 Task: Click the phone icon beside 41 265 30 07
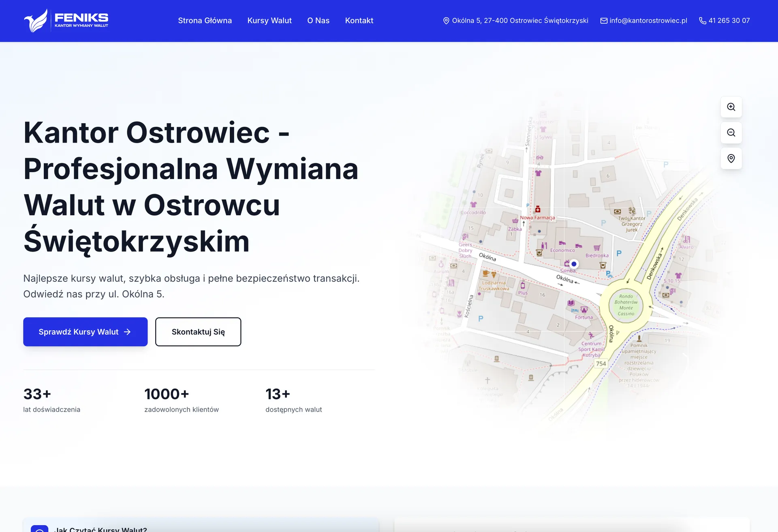pos(703,21)
